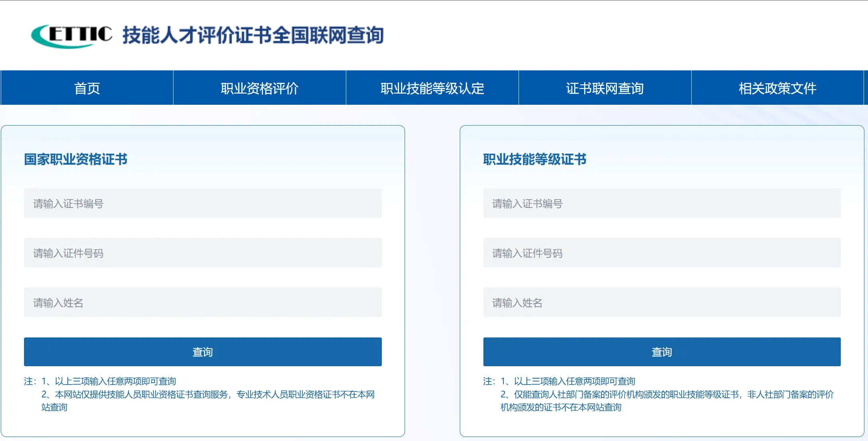The width and height of the screenshot is (868, 441).
Task: Open the 首页 menu item
Action: (86, 88)
